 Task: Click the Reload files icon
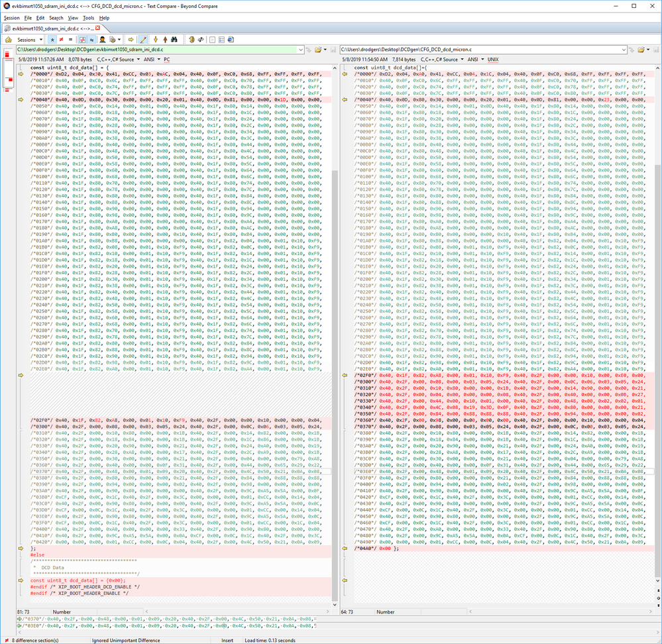pos(201,40)
